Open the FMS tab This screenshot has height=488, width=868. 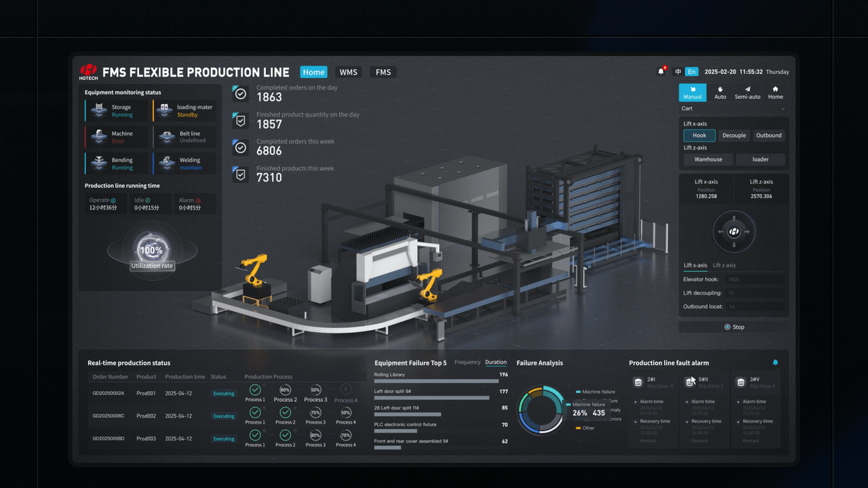point(383,72)
